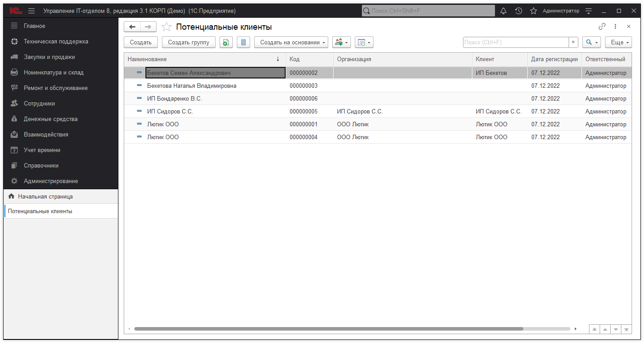Click the get link chain icon
Image resolution: width=644 pixels, height=343 pixels.
(x=602, y=27)
